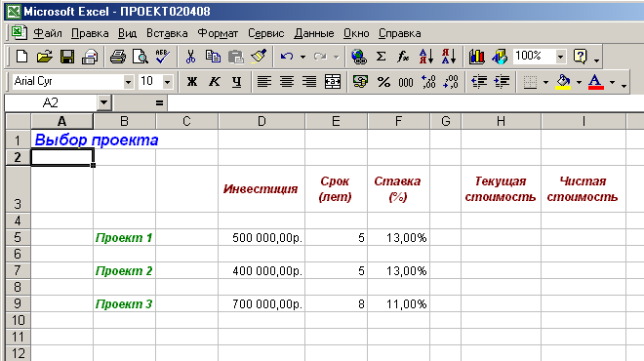Redo the undone action

[x=320, y=57]
